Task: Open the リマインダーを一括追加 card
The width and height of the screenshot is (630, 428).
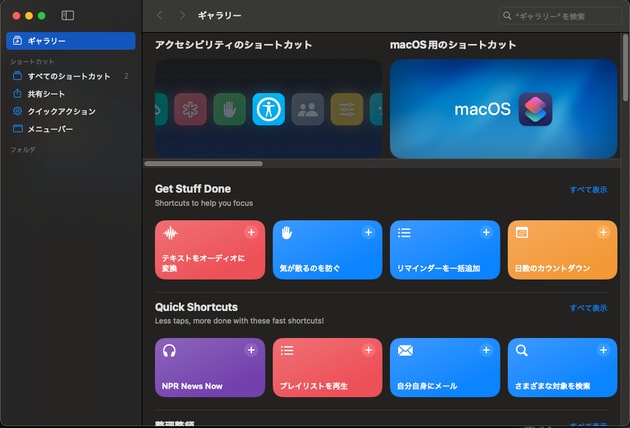Action: 445,250
